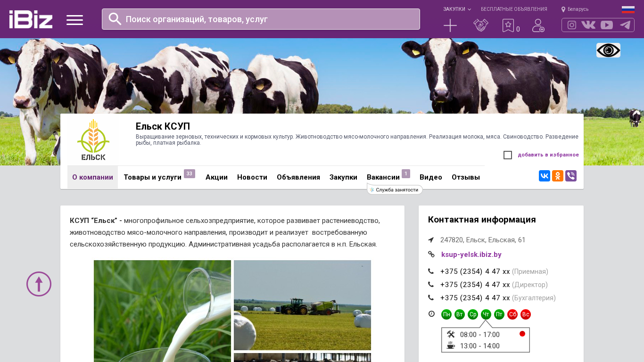Click the 'Служба занятости' badge
Screen dimensions: 644x362
tap(395, 189)
